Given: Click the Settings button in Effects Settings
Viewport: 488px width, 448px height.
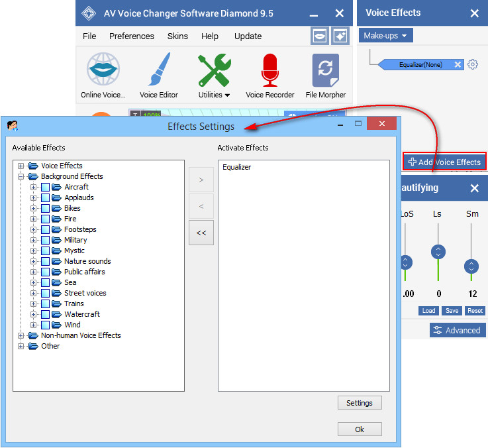Looking at the screenshot, I should tap(360, 403).
